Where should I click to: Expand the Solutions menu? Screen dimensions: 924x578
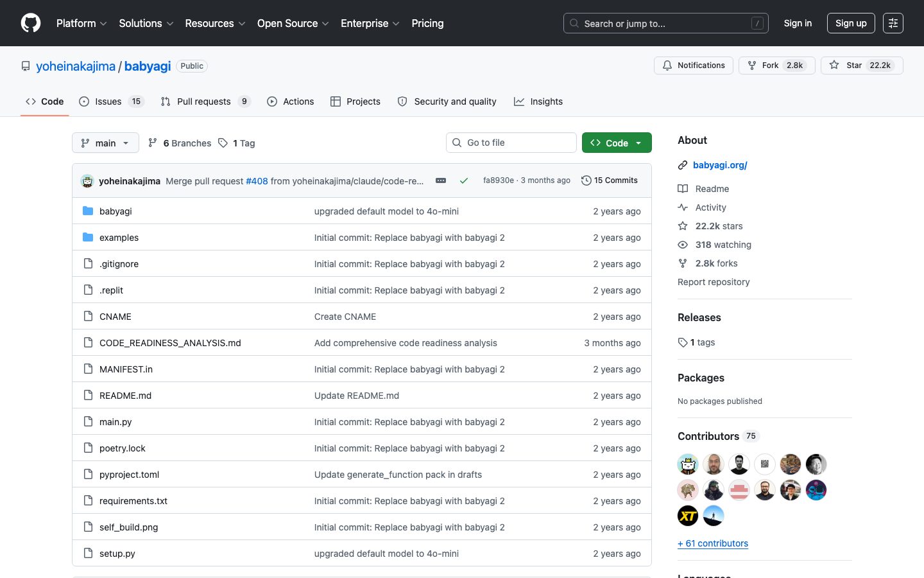click(x=146, y=23)
